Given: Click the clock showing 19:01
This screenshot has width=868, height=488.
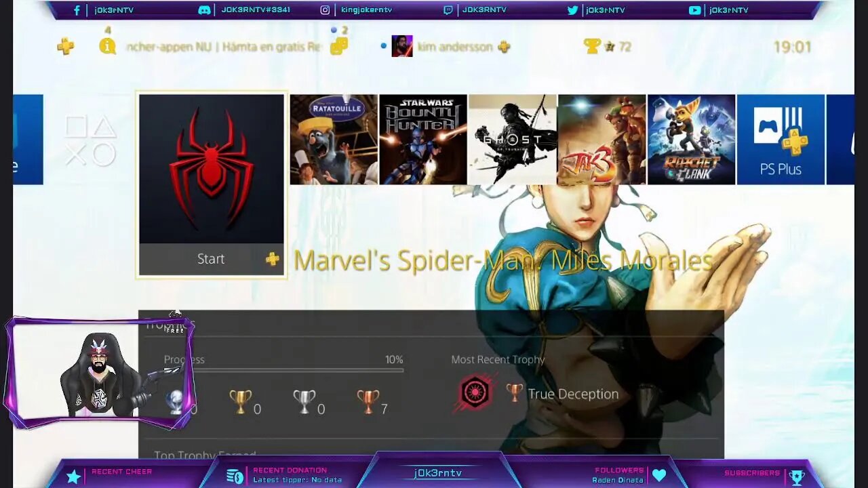Looking at the screenshot, I should point(792,47).
